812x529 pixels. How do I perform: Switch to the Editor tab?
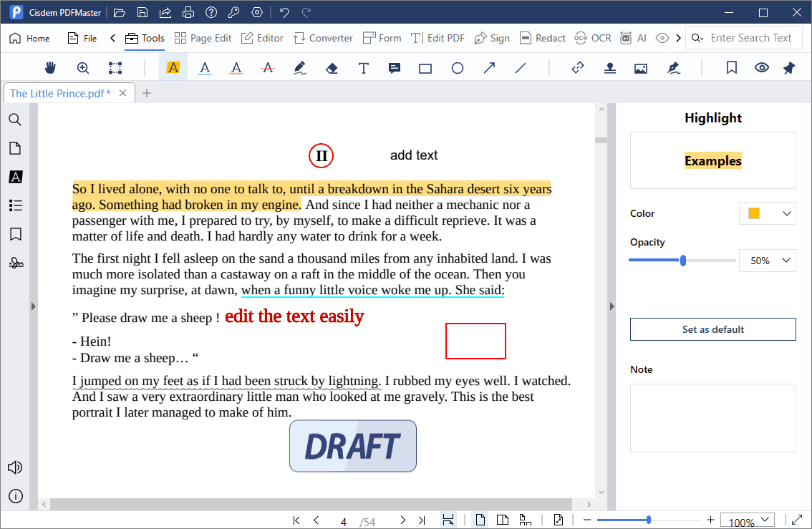pos(263,39)
